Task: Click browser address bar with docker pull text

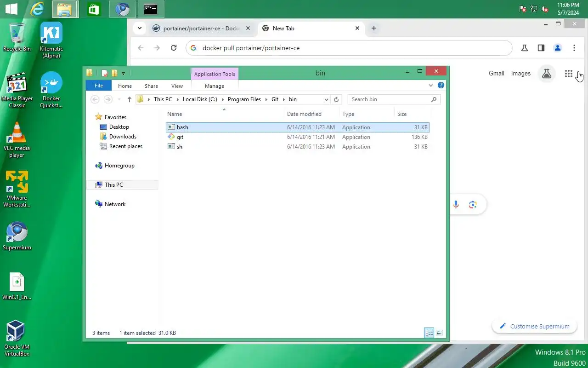Action: coord(349,48)
